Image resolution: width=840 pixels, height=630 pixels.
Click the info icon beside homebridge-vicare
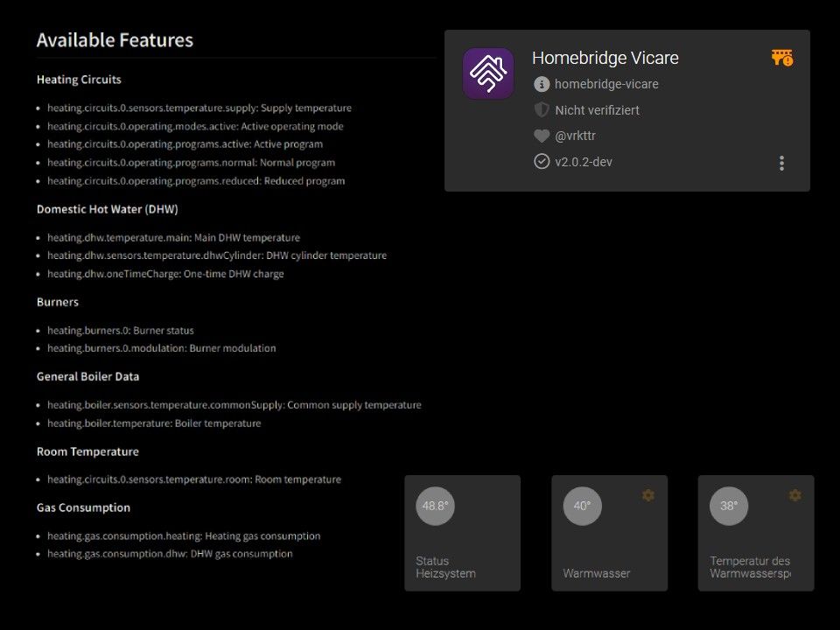pos(542,84)
